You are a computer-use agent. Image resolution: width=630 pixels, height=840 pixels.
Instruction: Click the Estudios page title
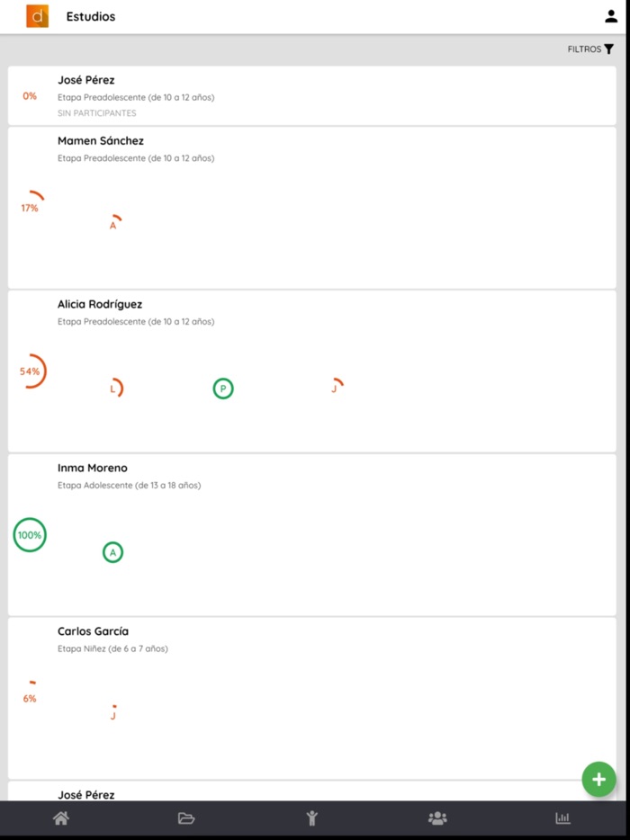coord(91,16)
